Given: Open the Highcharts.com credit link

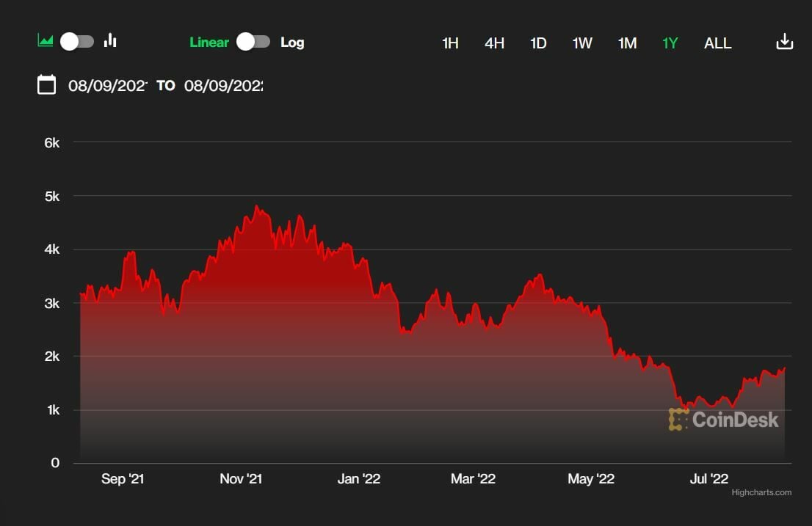Looking at the screenshot, I should tap(761, 492).
